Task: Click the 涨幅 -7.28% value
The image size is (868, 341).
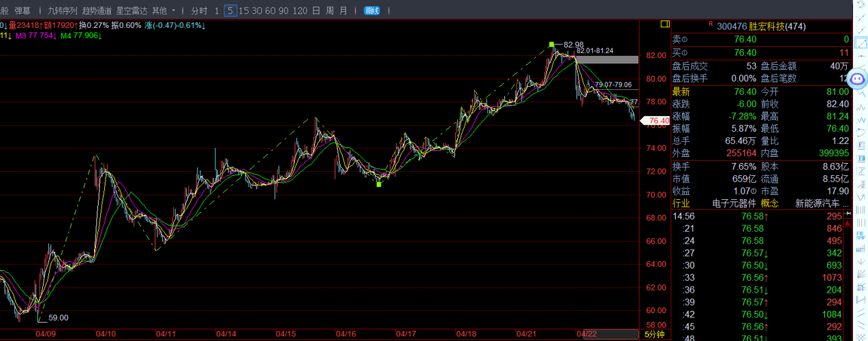Action: 741,117
